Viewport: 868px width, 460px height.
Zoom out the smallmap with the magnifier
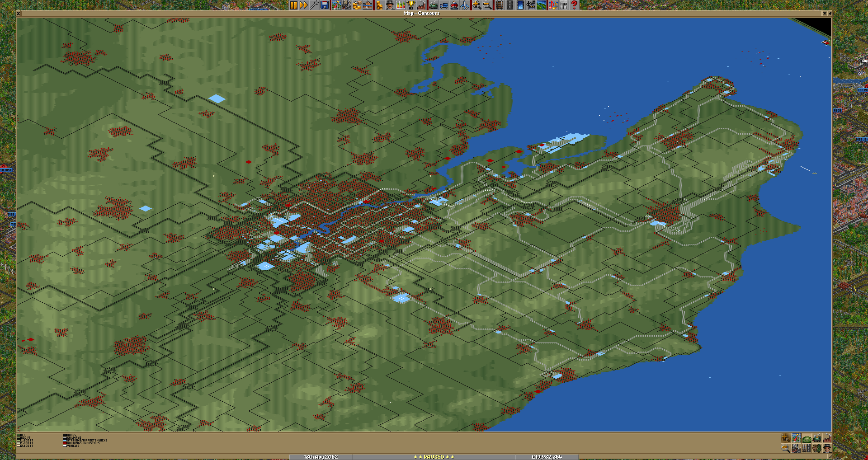(x=786, y=448)
